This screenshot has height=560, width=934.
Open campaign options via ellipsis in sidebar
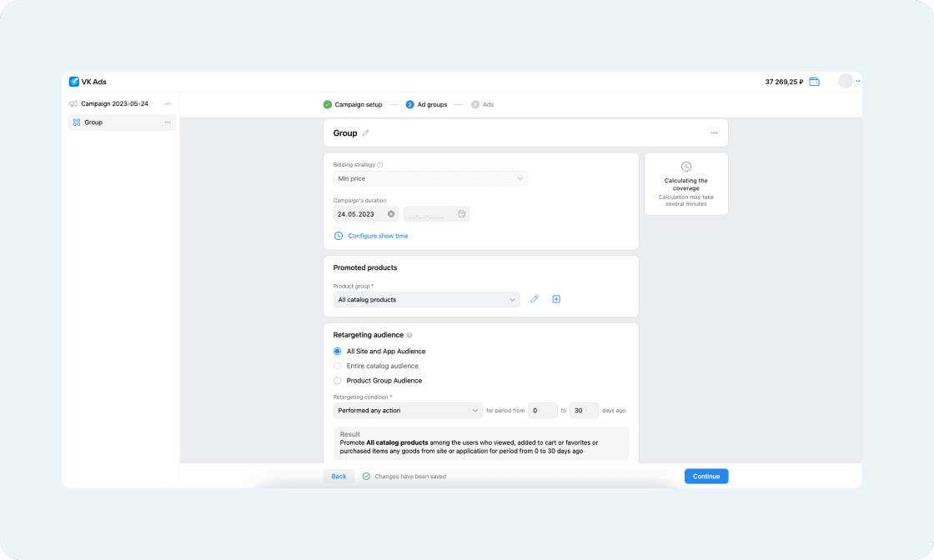click(168, 103)
